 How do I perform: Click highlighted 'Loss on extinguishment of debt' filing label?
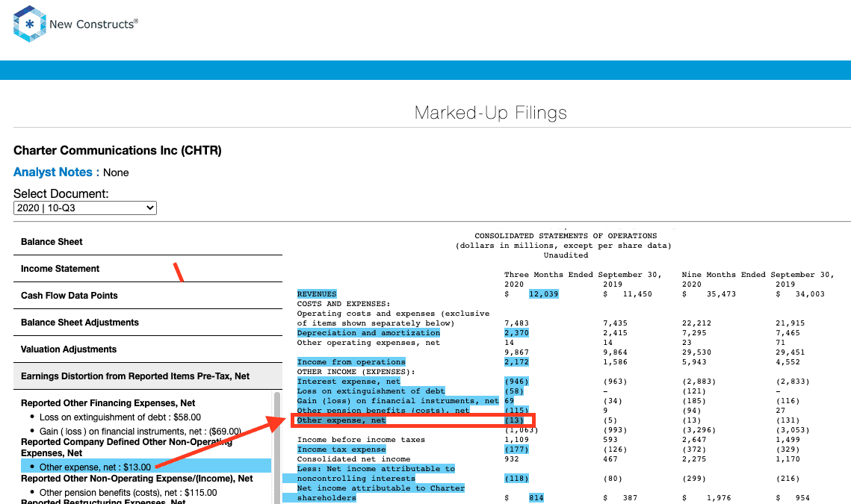pyautogui.click(x=371, y=391)
